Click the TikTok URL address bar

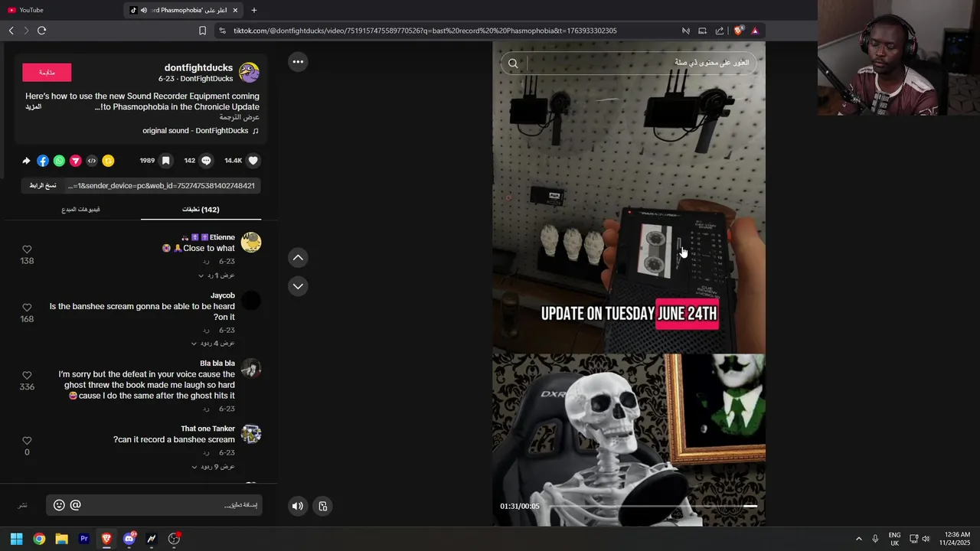click(425, 31)
